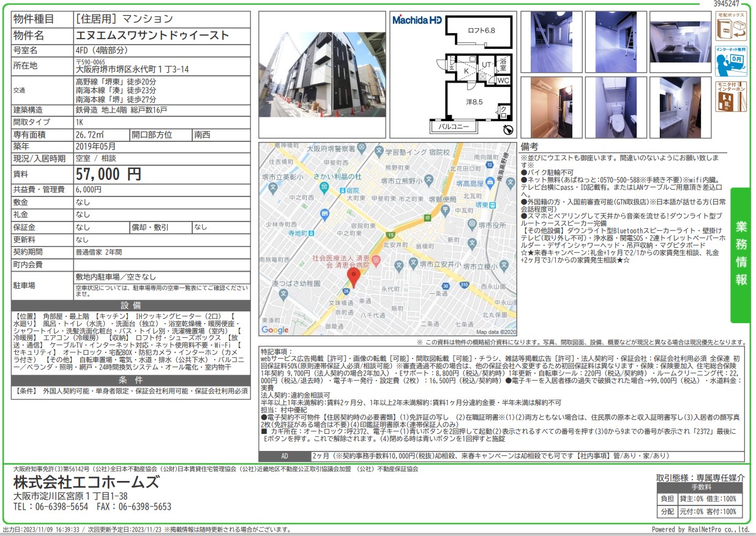Click the structure text 鉄骨造 地上4階 総戸数16戸

click(121, 110)
